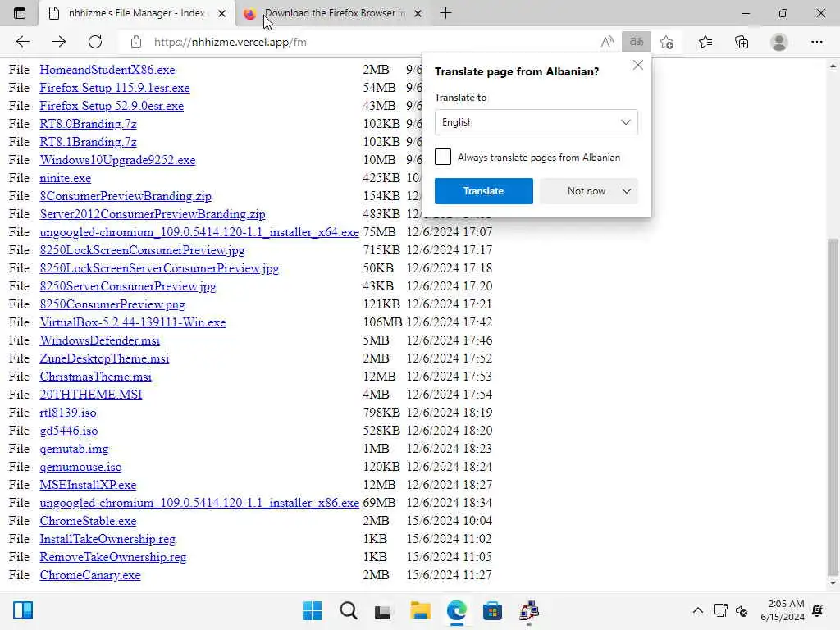The image size is (840, 630).
Task: Download RT8.0Branding.7z
Action: [x=88, y=124]
